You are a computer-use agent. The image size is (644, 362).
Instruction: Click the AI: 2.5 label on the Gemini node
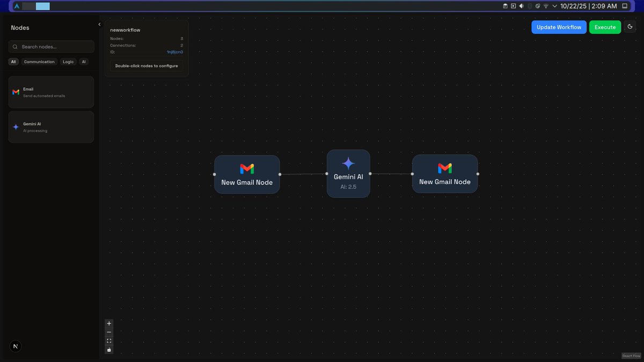click(x=348, y=187)
